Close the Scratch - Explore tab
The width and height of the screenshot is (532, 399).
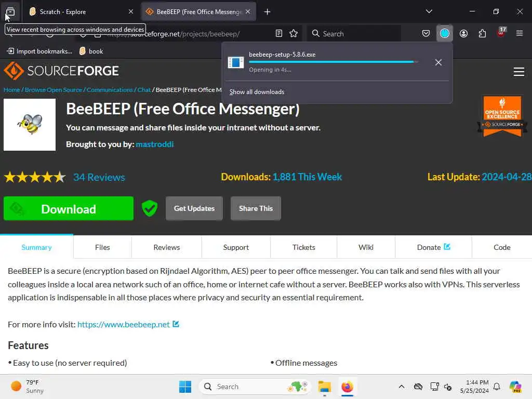tap(131, 12)
